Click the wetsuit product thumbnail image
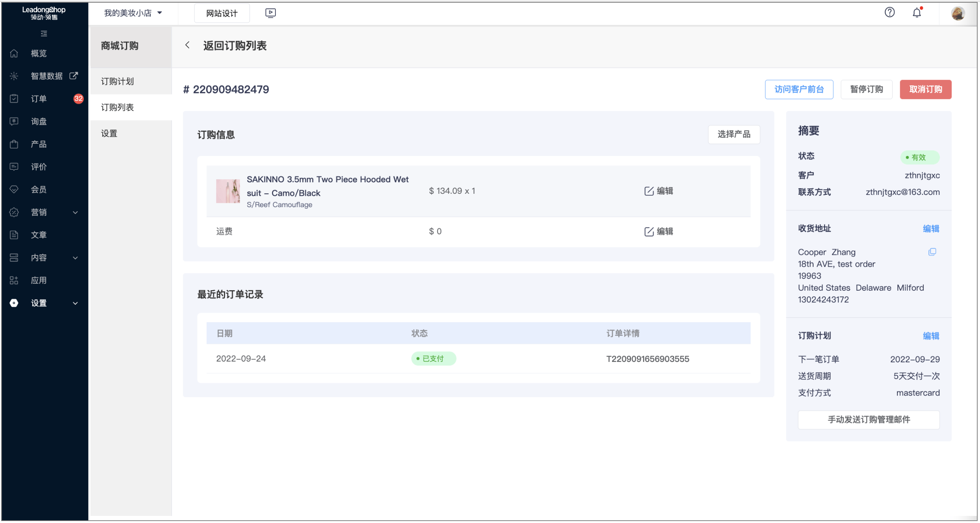Viewport: 980px width, 523px height. coord(228,191)
